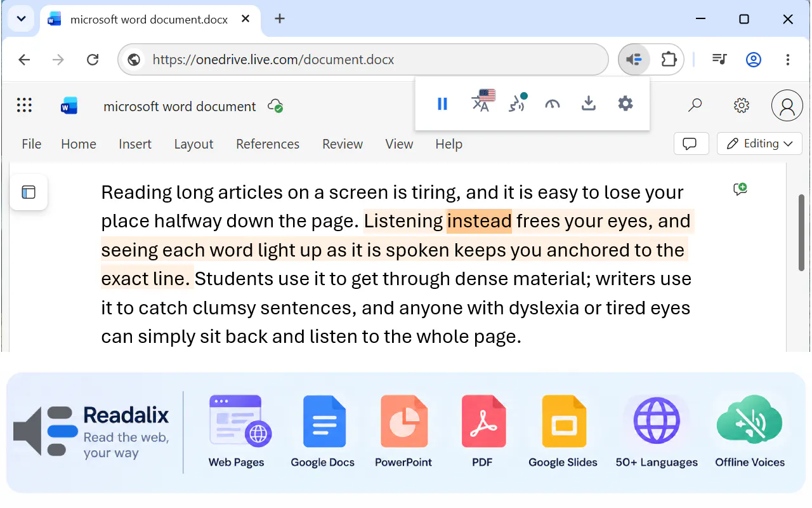This screenshot has height=508, width=812.
Task: Open the Readalix popup settings gear
Action: click(625, 104)
